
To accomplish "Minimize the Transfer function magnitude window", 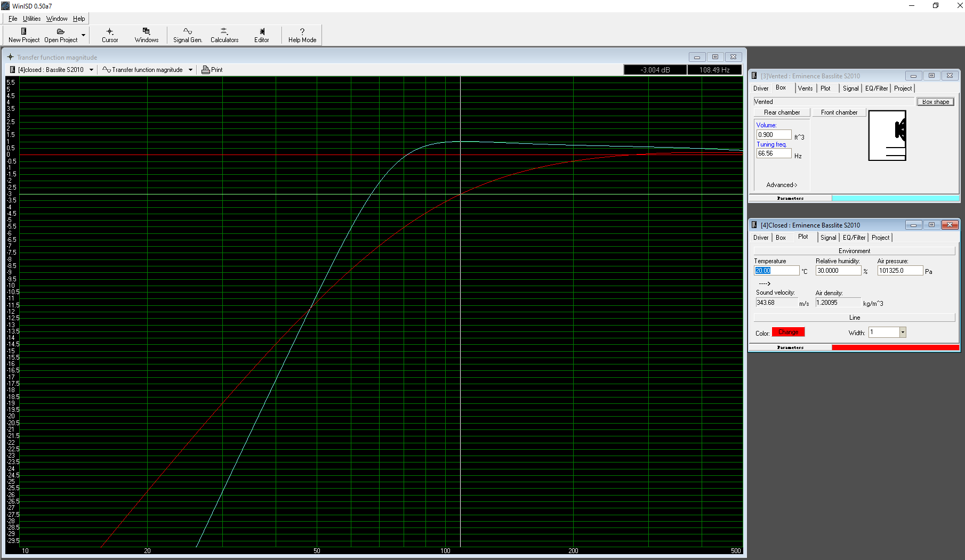I will tap(697, 57).
